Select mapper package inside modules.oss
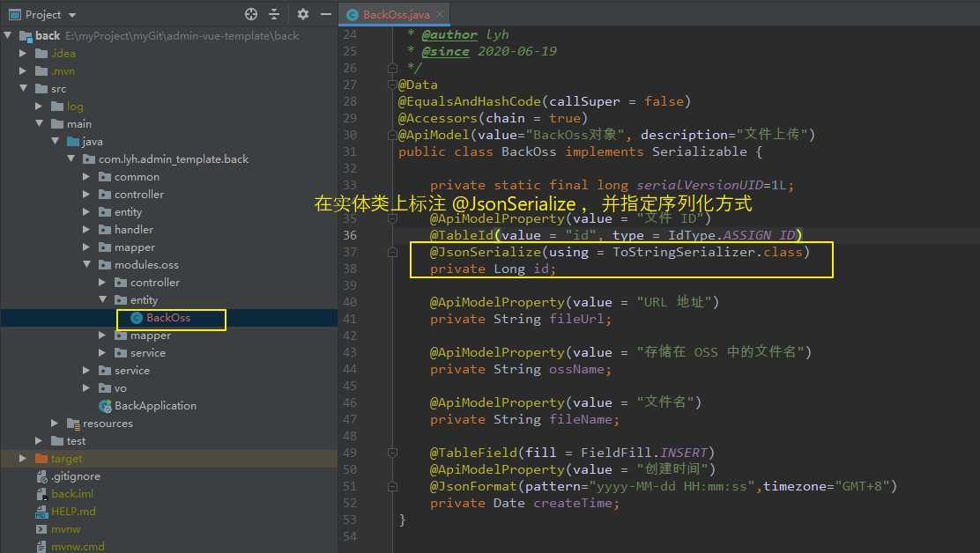980x553 pixels. (151, 335)
